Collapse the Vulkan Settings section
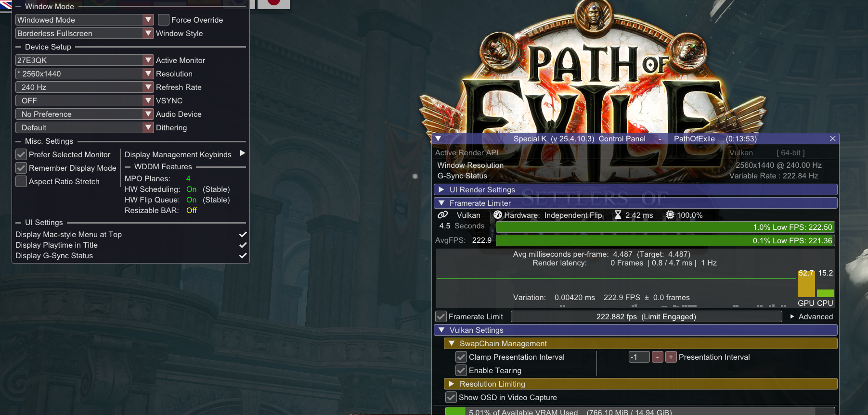Screen dimensions: 868x415 pyautogui.click(x=635, y=330)
